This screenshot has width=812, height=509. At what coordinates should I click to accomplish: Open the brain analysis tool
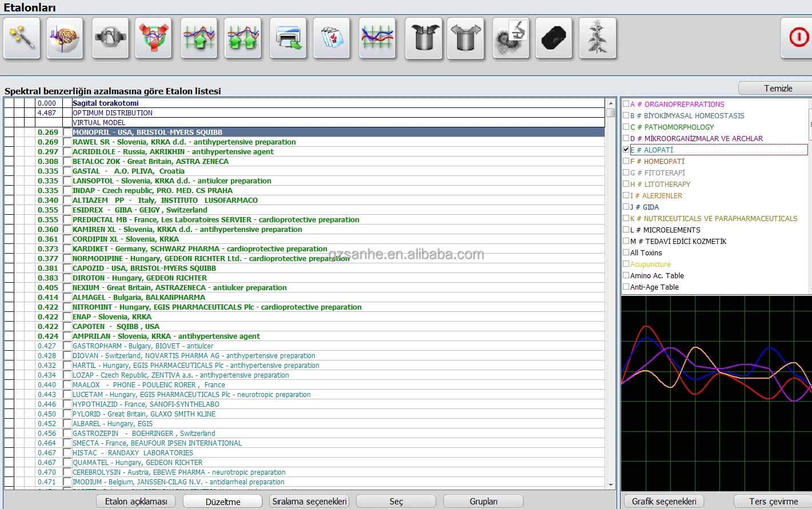click(65, 38)
